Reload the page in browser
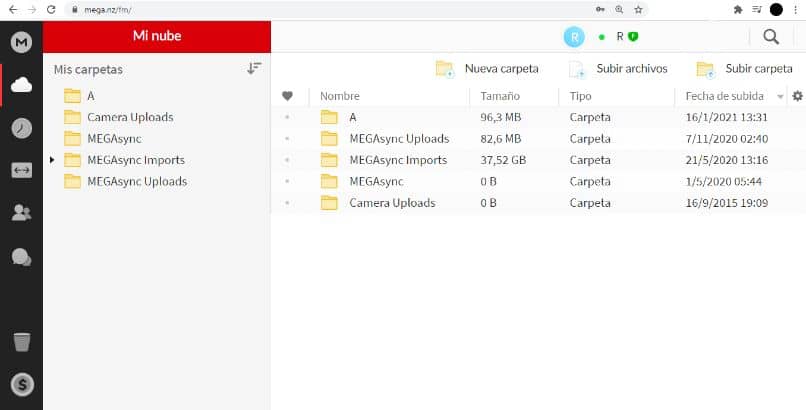Screen dimensions: 806x410 pos(51,10)
